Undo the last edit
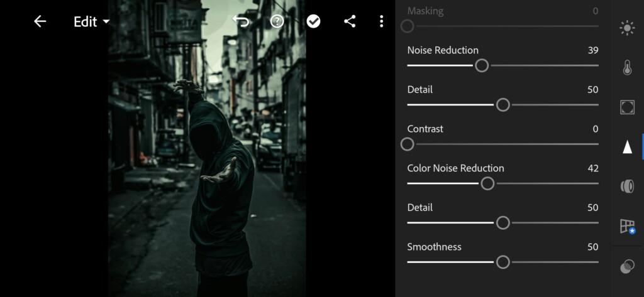Screen dimensions: 644x297 [241, 21]
